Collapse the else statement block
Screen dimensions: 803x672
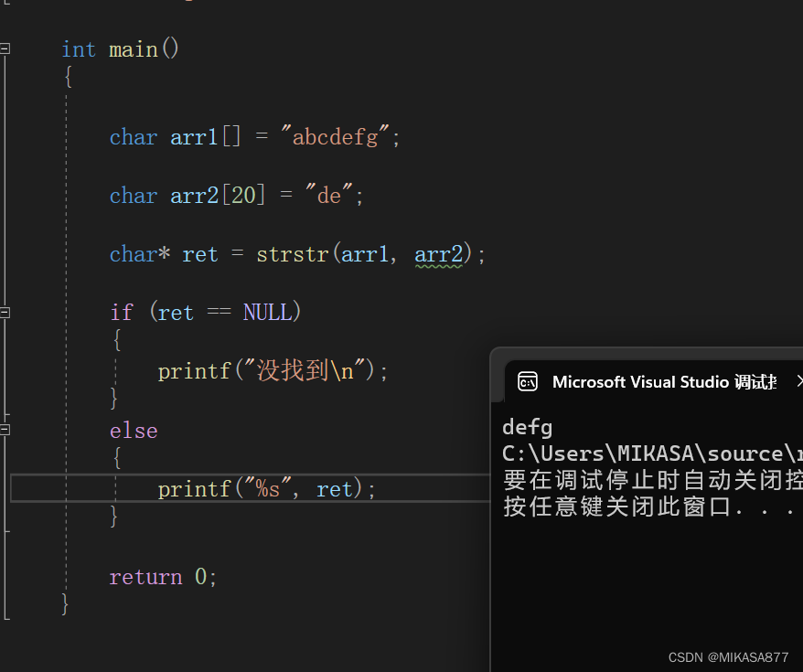pos(5,430)
